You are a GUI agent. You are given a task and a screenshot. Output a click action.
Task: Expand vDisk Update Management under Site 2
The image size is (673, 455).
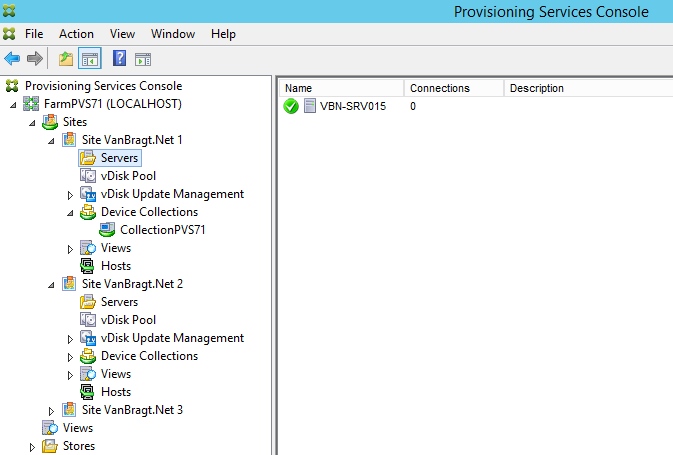70,339
